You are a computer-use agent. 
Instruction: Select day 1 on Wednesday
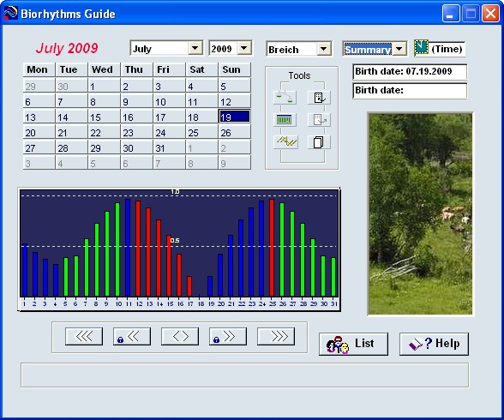[x=104, y=86]
